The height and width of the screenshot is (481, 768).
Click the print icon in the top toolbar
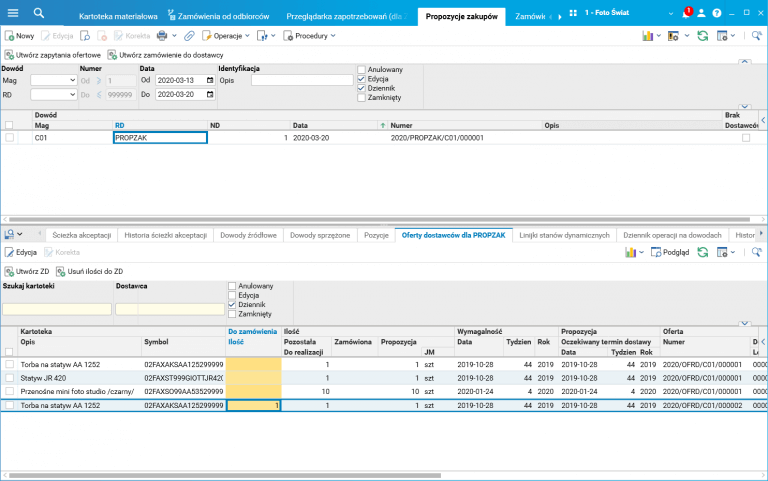click(x=161, y=35)
